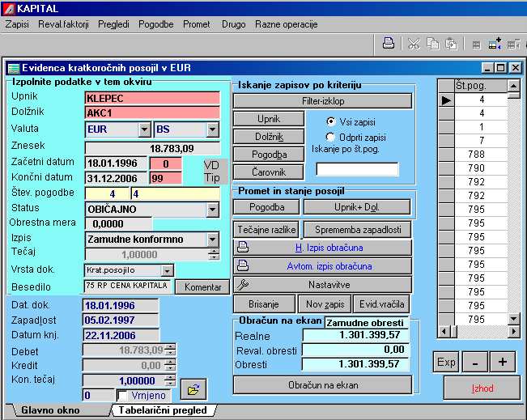Expand the Vrsta dok. Krat.posojilo dropdown
Viewport: 527px width, 420px height.
[x=167, y=270]
